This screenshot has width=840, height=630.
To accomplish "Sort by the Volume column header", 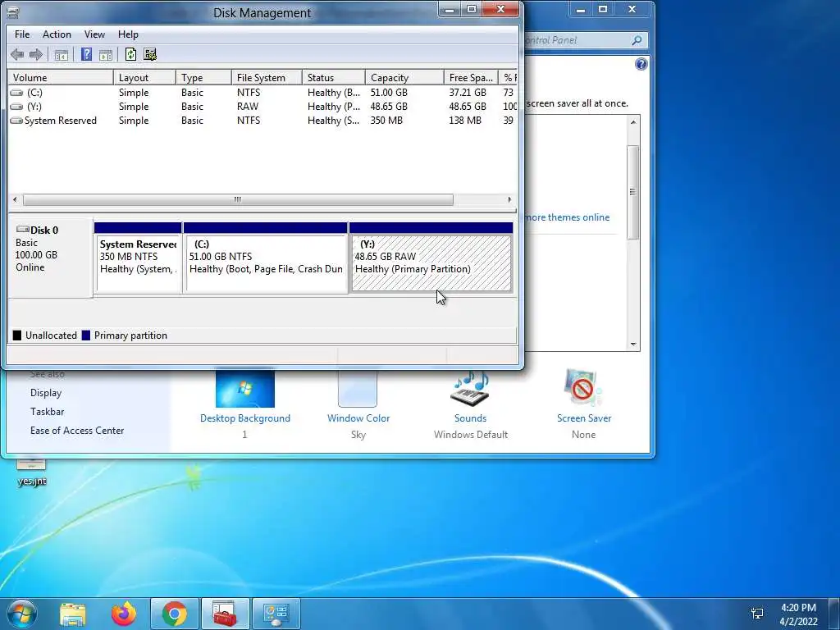I will 61,78.
